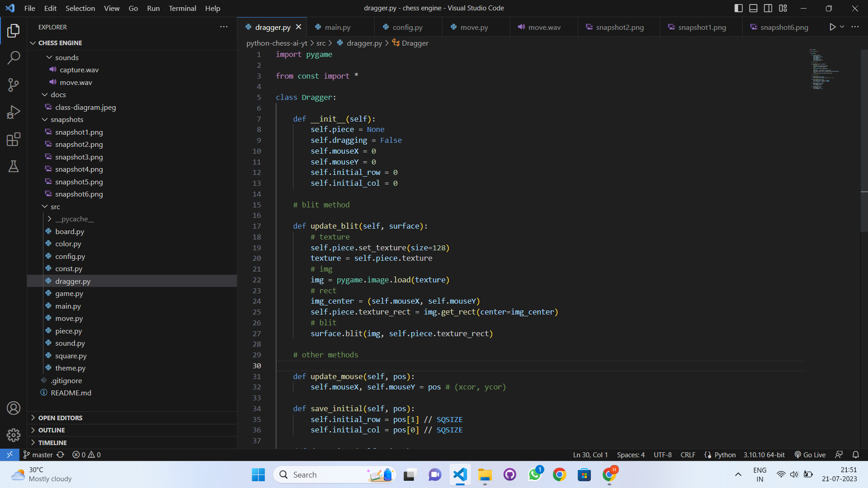Open the Accounts icon menu
868x488 pixels.
point(14,408)
